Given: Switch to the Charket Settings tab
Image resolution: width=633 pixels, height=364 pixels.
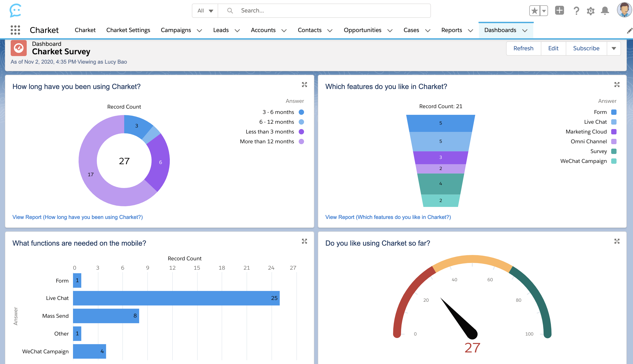Looking at the screenshot, I should click(x=128, y=30).
